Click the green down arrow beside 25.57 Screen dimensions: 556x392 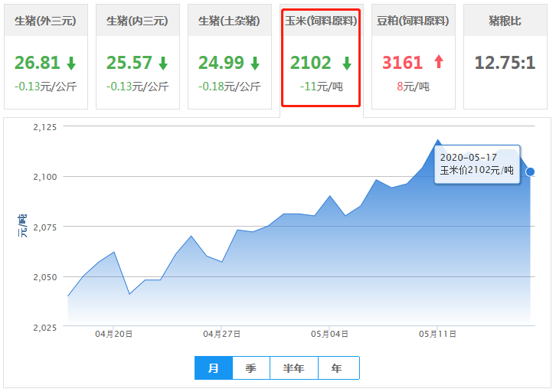point(162,63)
